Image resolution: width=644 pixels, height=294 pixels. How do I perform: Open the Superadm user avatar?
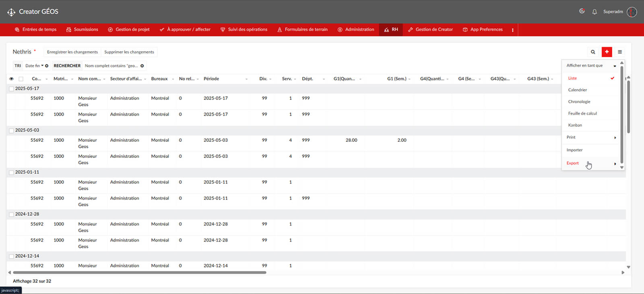coord(632,12)
